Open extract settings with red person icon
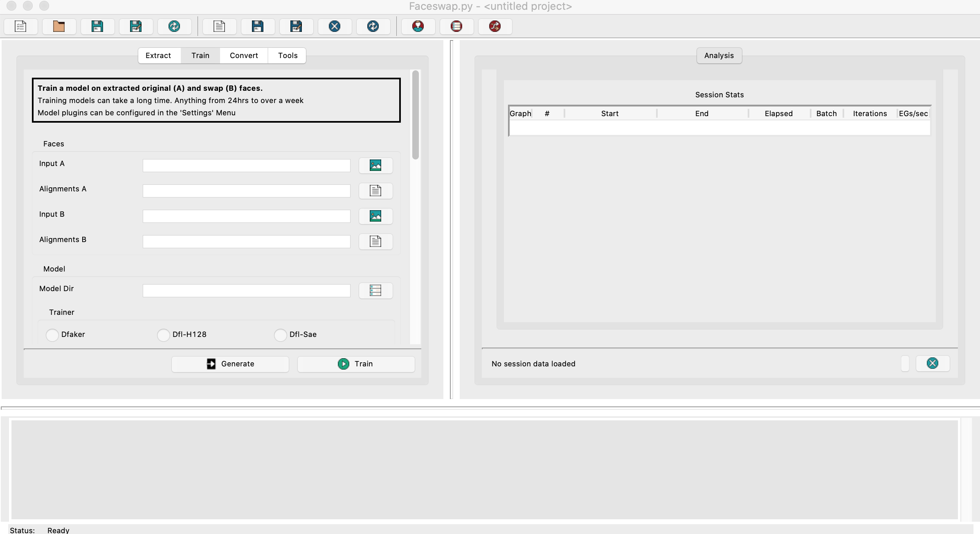The image size is (980, 534). click(418, 27)
